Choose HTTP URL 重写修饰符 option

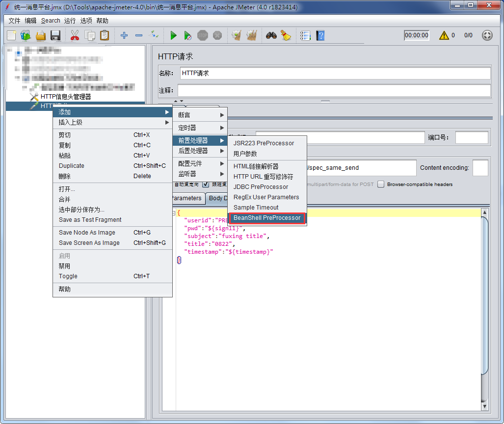(x=267, y=177)
